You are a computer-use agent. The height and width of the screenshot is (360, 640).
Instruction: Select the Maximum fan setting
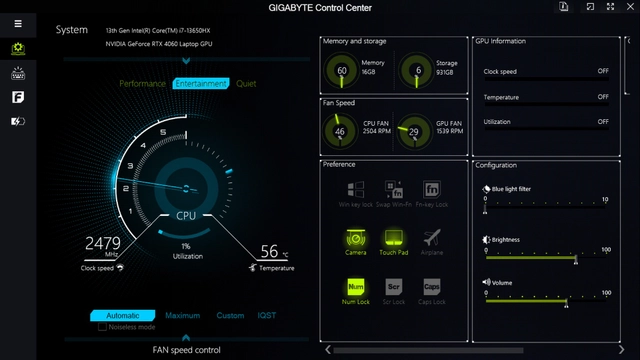click(182, 316)
